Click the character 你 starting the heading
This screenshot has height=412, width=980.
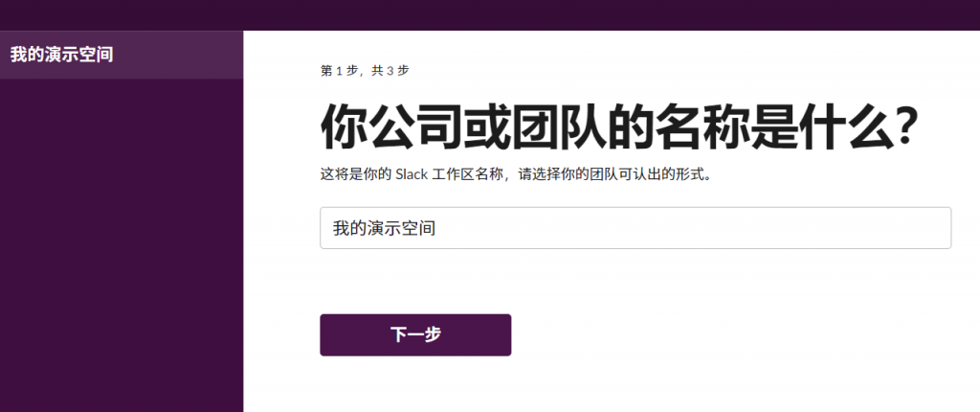(x=344, y=127)
